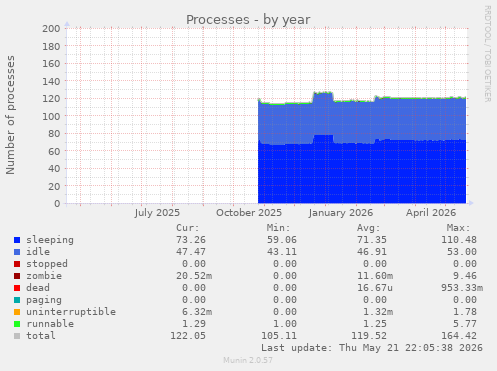497x371 pixels.
Task: Click zombie average value 11.60m
Action: click(x=375, y=276)
